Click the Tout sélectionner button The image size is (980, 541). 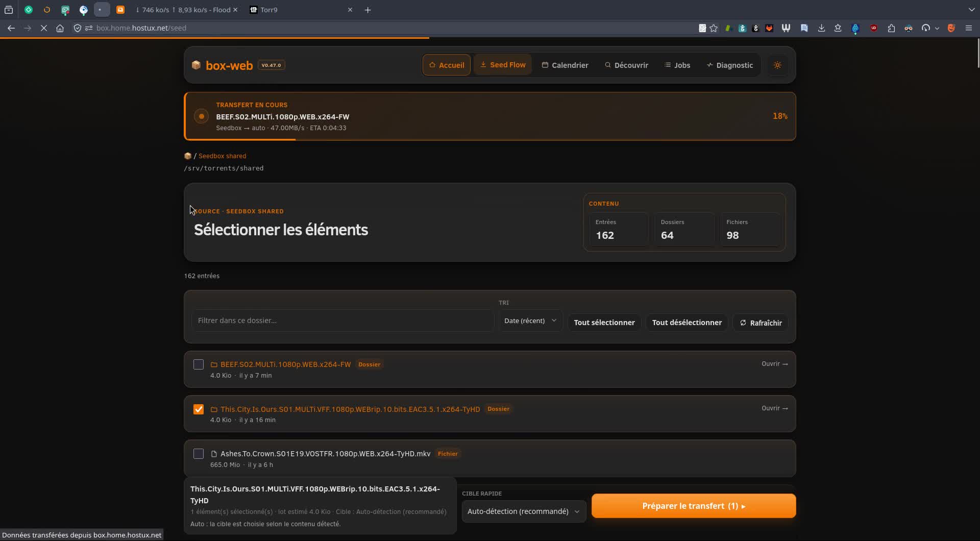[x=604, y=323]
